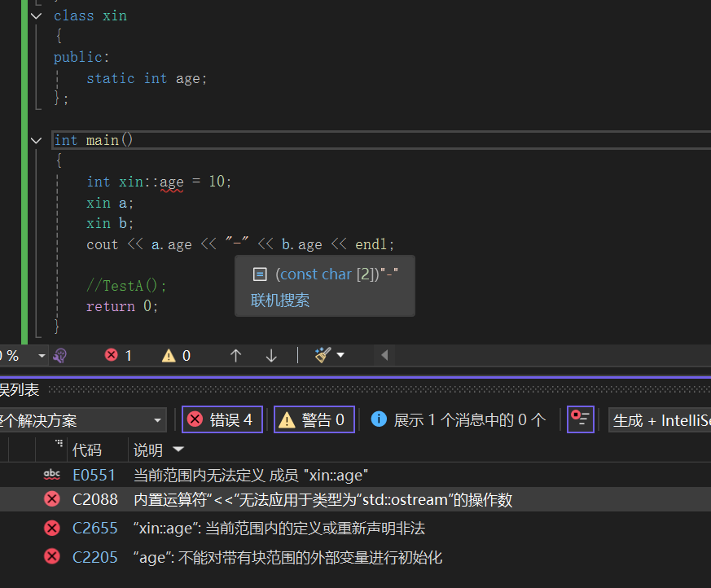The height and width of the screenshot is (588, 711).
Task: Click the IntelliSense abc icon for E0551
Action: point(51,475)
